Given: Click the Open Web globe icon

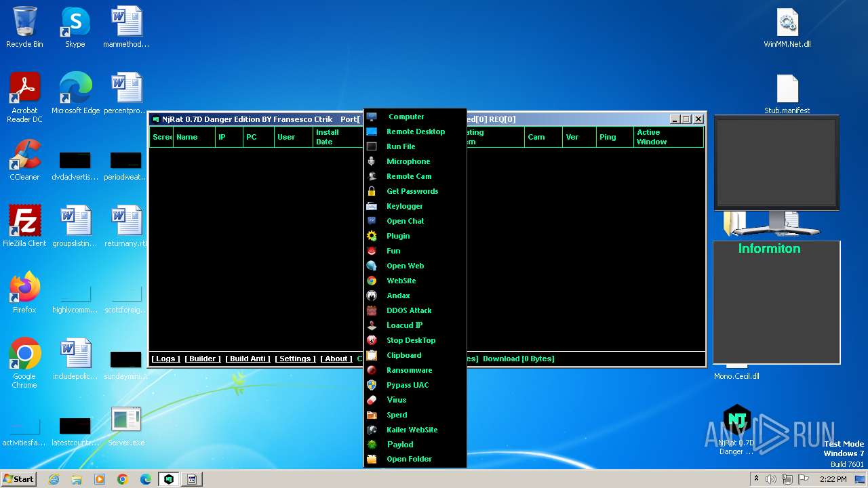Looking at the screenshot, I should [372, 266].
